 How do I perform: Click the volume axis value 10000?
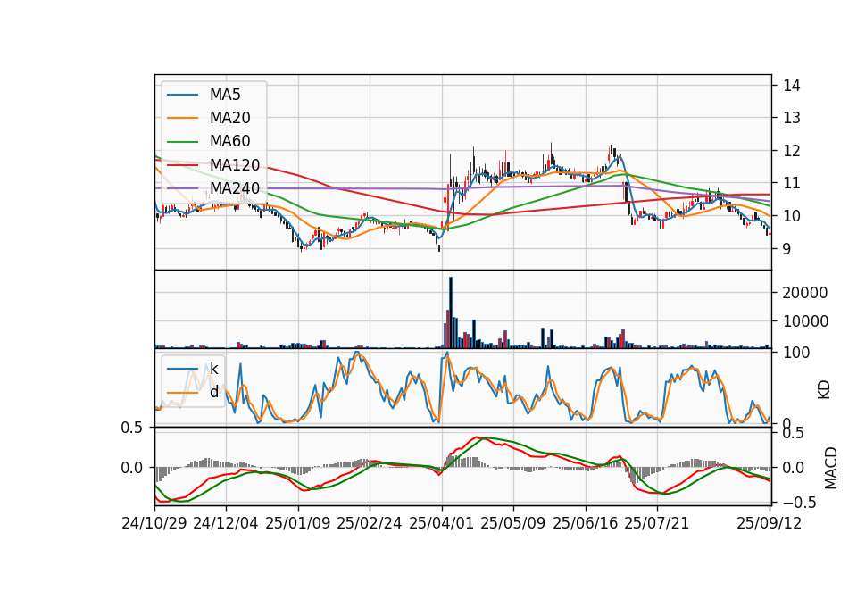[x=805, y=321]
